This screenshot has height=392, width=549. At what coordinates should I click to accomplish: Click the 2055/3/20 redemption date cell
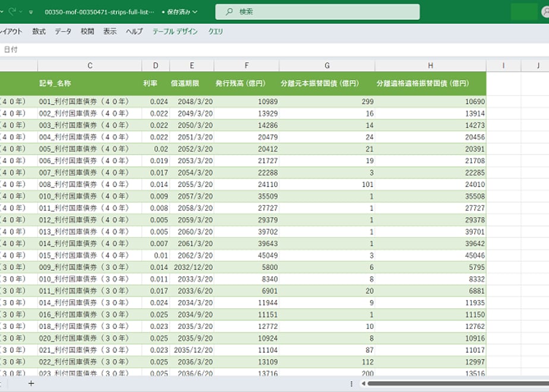click(x=192, y=185)
